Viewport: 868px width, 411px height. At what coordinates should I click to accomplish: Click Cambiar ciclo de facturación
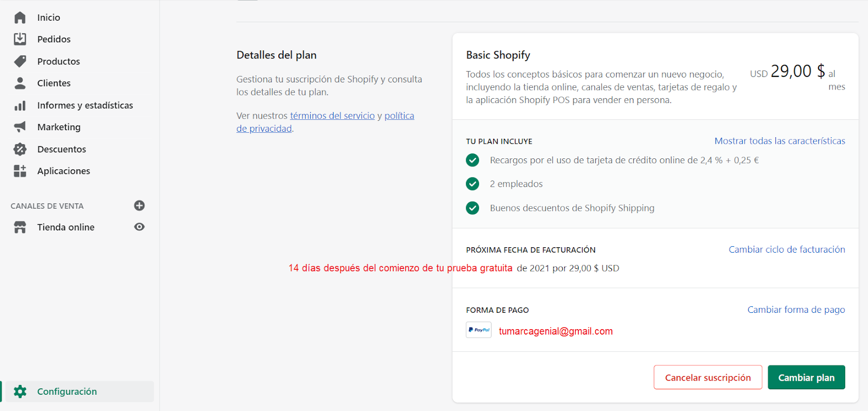click(x=787, y=249)
